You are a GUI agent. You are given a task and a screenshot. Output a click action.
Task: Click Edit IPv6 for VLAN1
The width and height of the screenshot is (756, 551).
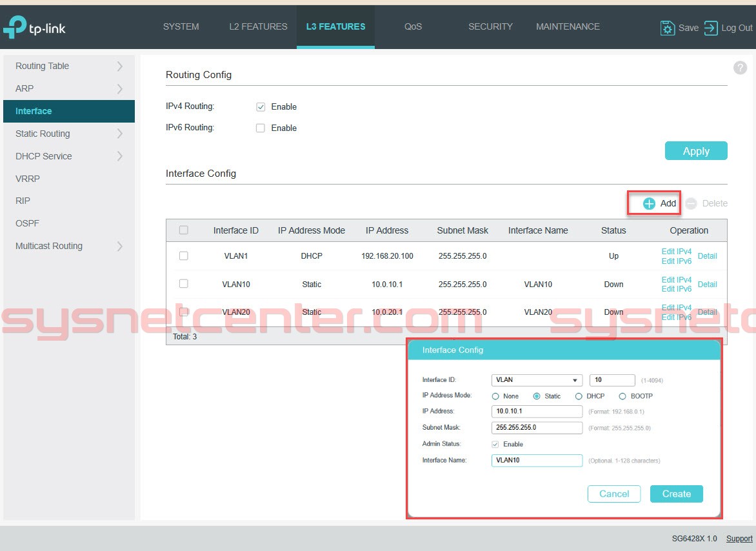[x=677, y=261]
